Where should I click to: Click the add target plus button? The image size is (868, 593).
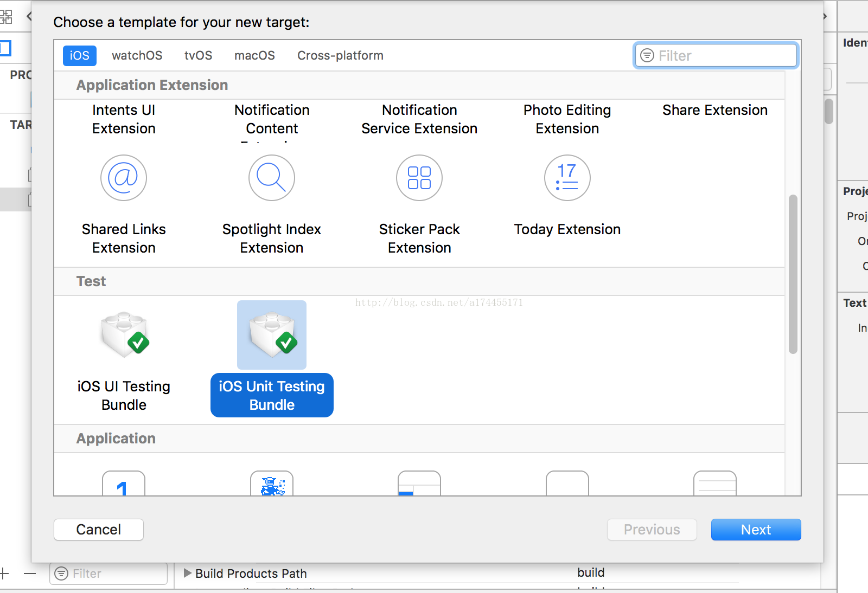click(4, 573)
